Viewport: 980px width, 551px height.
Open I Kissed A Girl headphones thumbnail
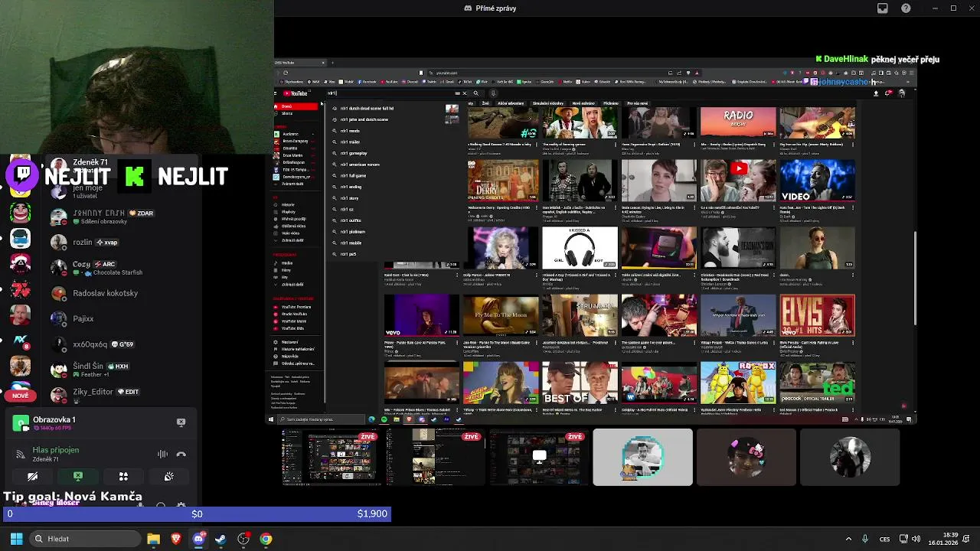(580, 247)
